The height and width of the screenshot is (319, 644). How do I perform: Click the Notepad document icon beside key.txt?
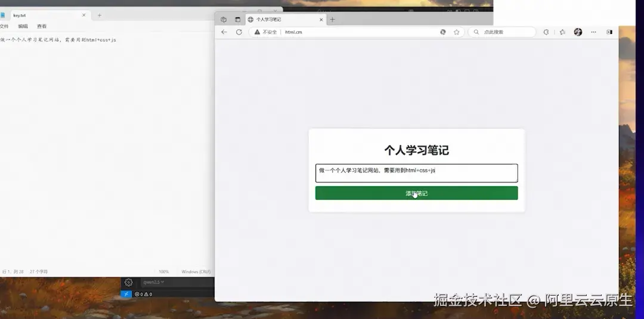pos(2,15)
